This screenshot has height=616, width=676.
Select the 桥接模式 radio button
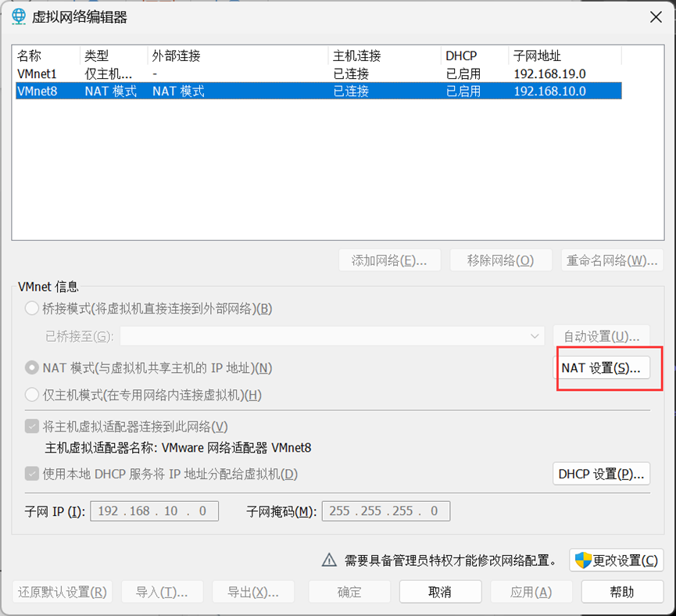pos(32,309)
